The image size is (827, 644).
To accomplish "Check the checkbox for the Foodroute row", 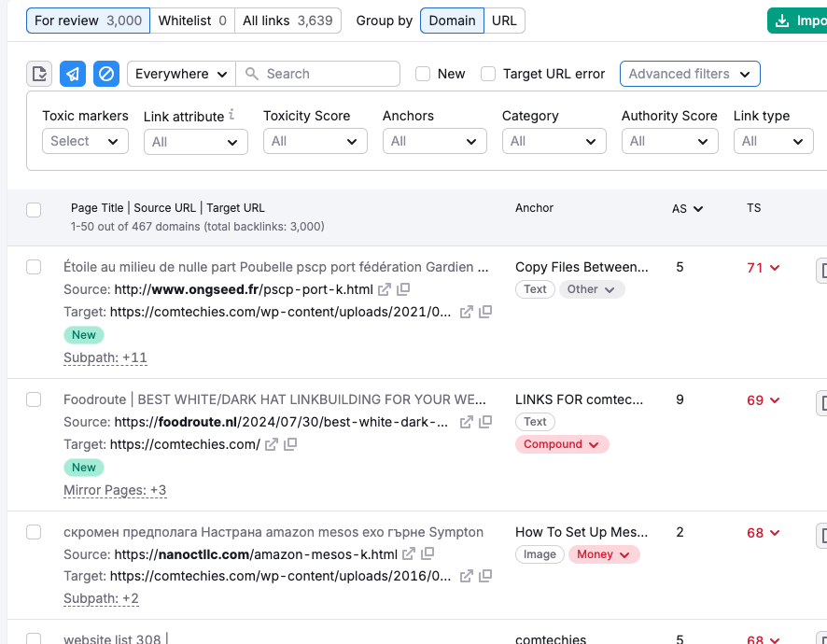I will (34, 399).
